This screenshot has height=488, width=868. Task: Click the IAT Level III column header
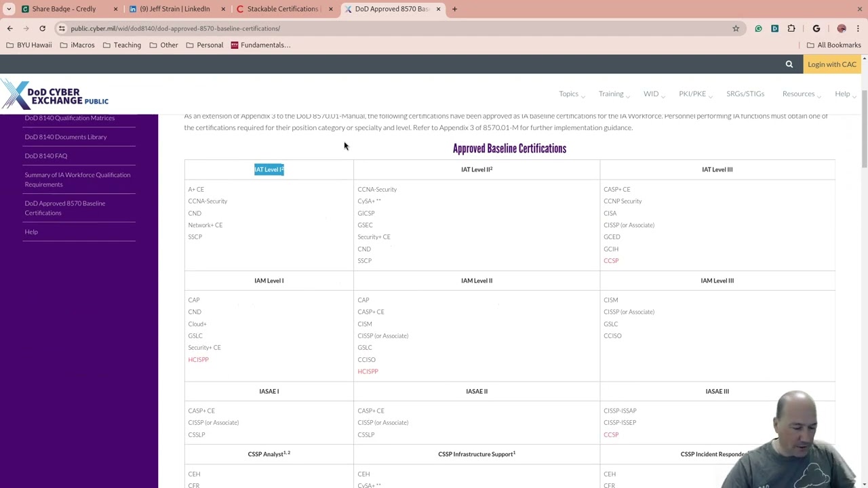(717, 169)
